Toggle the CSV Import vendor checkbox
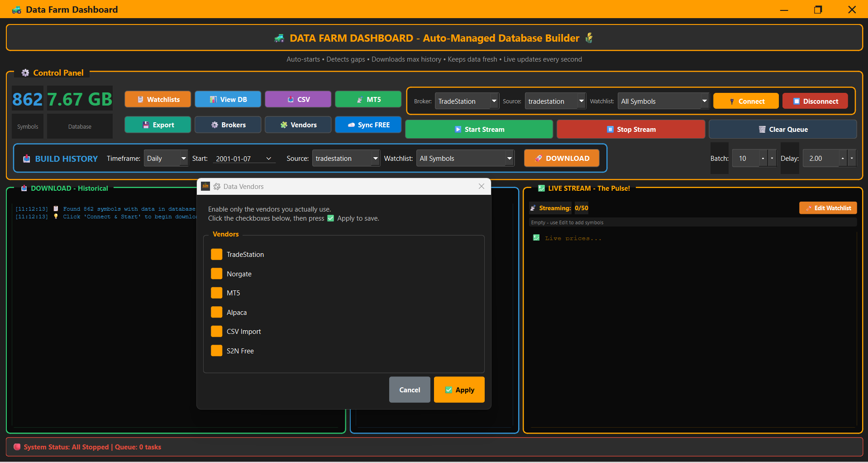868x463 pixels. pyautogui.click(x=217, y=331)
